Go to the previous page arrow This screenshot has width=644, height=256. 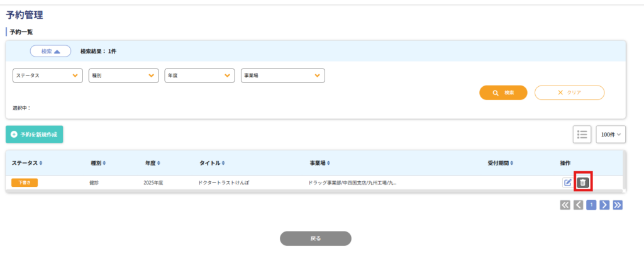coord(579,205)
